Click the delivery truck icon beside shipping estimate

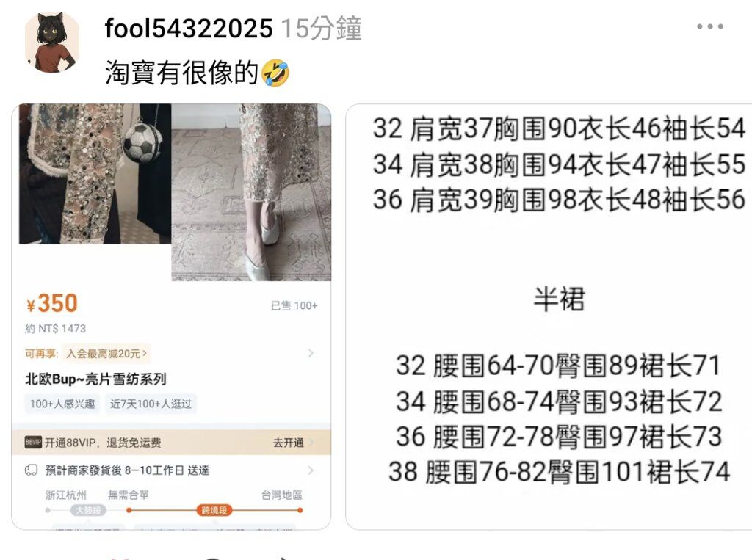[x=31, y=470]
